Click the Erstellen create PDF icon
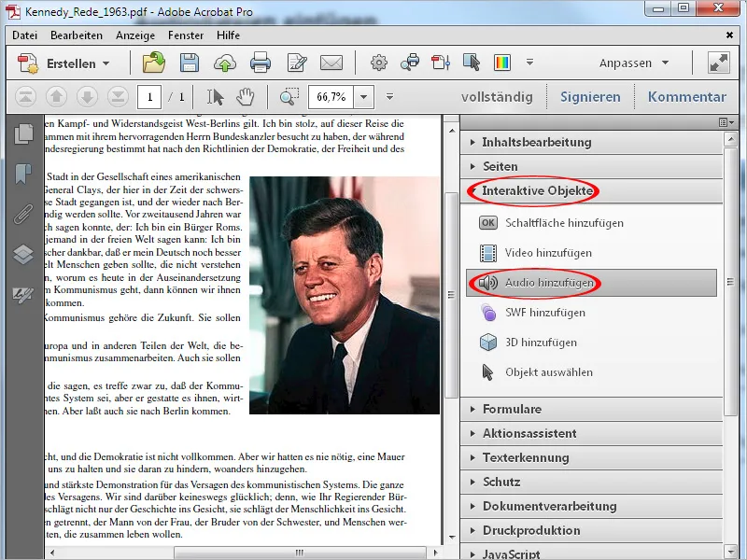Image resolution: width=747 pixels, height=560 pixels. pyautogui.click(x=28, y=63)
